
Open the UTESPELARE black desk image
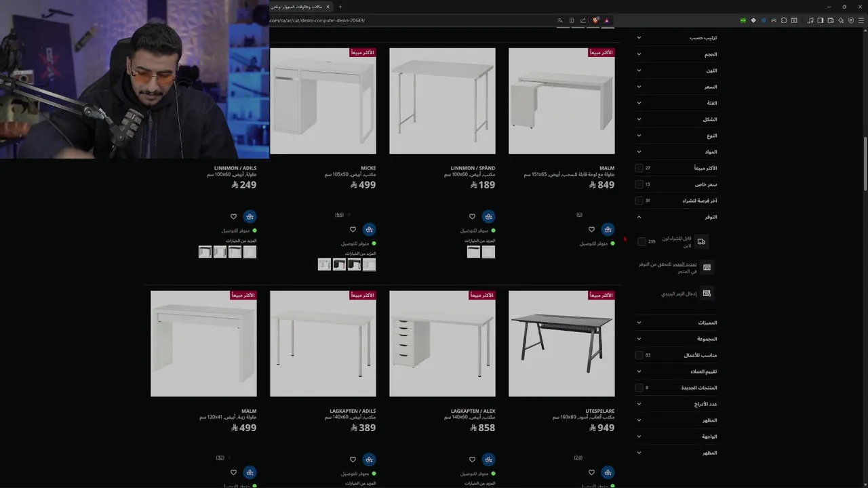click(x=561, y=344)
